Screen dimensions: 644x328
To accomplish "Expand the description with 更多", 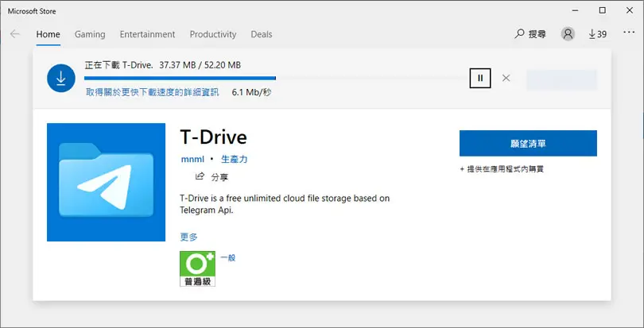I will coord(189,237).
